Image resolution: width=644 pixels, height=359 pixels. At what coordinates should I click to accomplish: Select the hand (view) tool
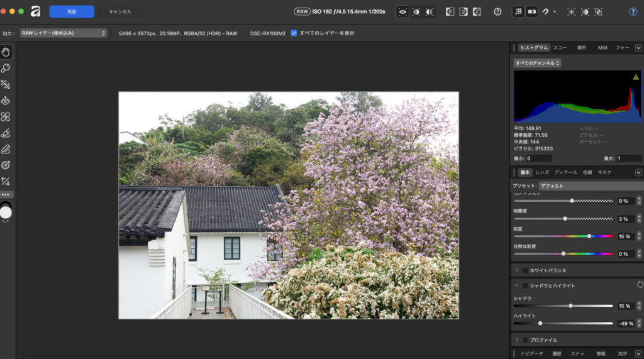tap(6, 52)
